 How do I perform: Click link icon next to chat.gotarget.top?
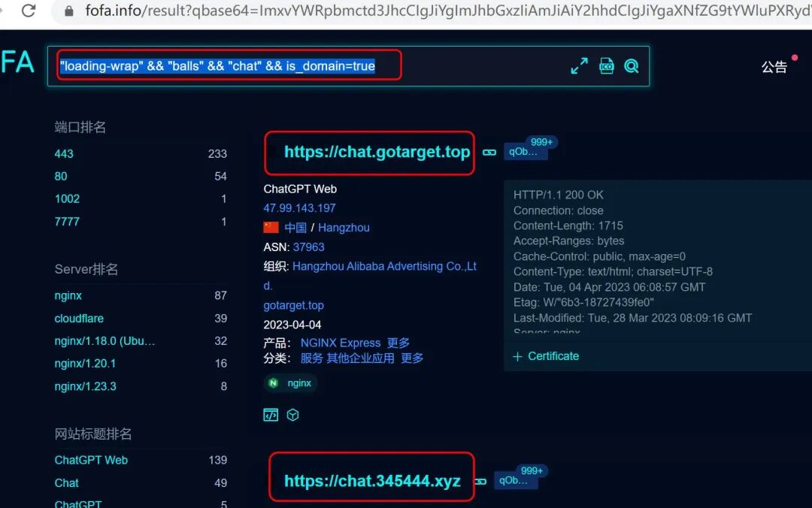tap(489, 153)
